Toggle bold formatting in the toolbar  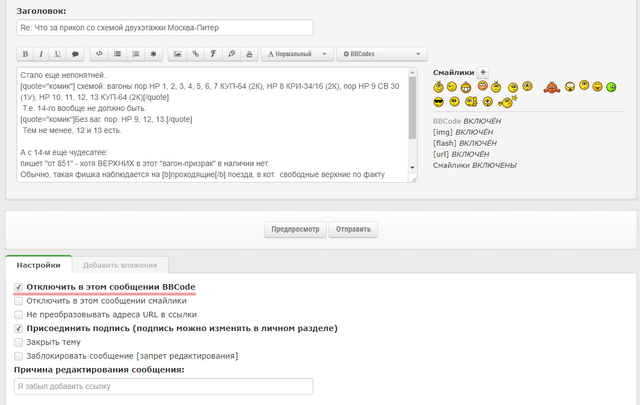click(25, 53)
